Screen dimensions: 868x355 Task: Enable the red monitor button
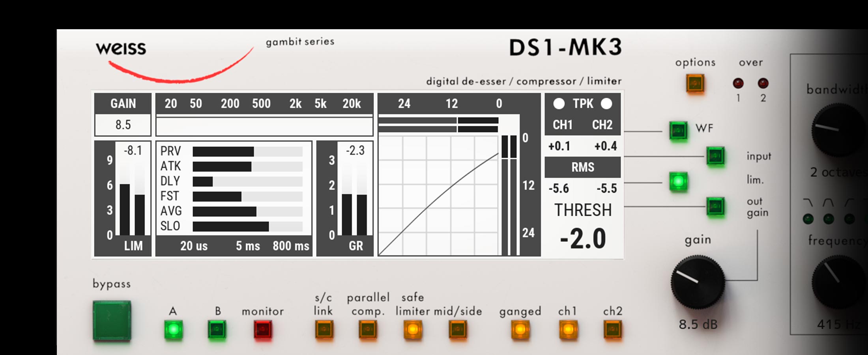(263, 330)
